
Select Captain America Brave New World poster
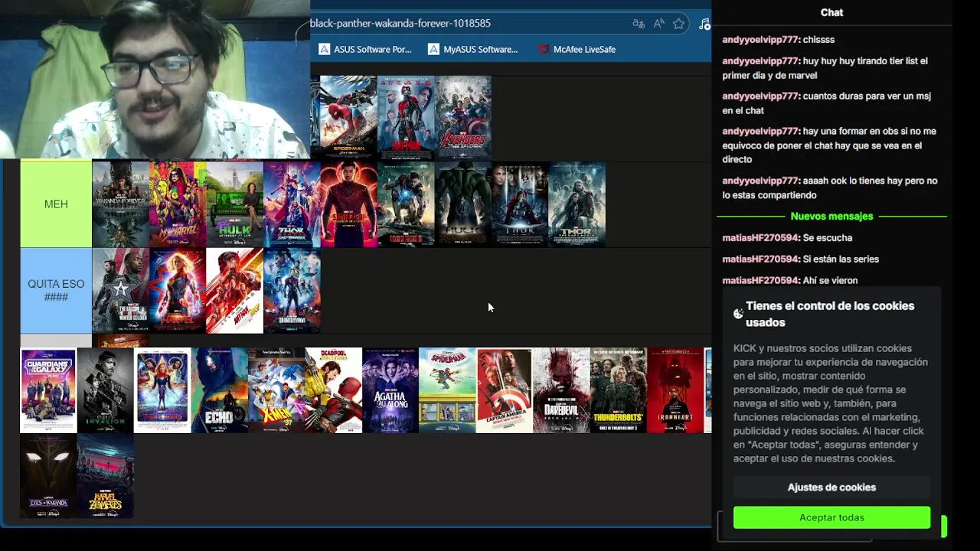(x=505, y=390)
